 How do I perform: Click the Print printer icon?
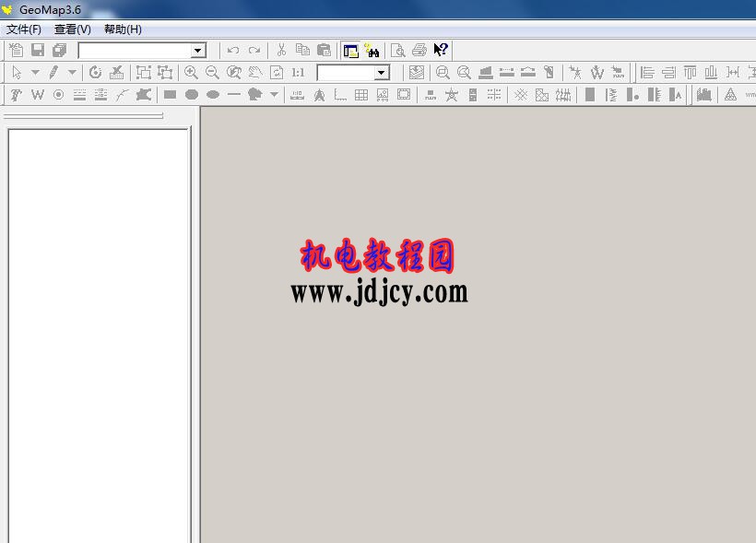pos(419,50)
